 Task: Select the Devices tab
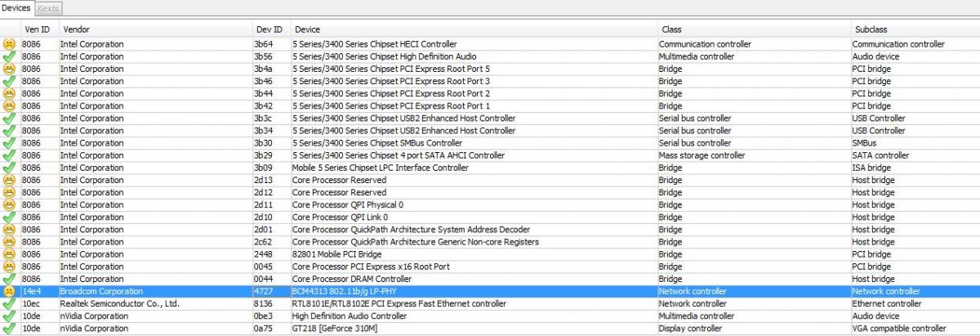[x=17, y=7]
